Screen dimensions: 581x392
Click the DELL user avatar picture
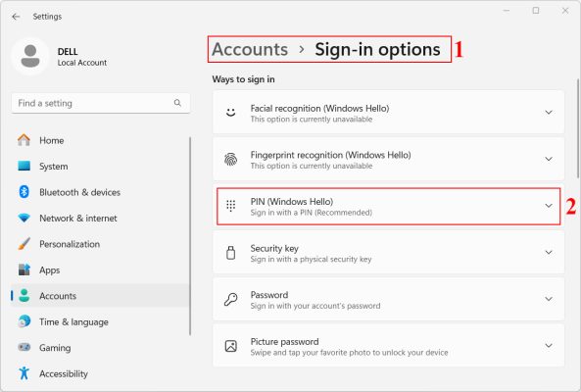click(x=30, y=56)
